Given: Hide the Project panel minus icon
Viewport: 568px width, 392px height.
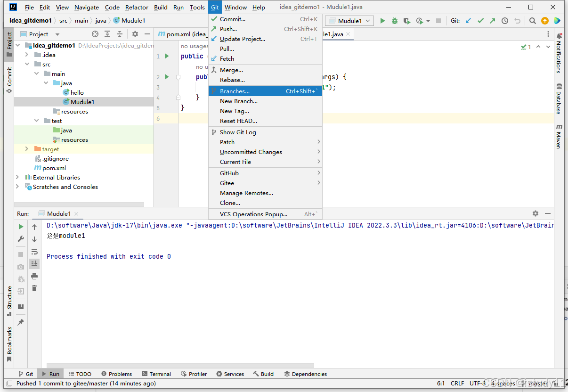Looking at the screenshot, I should pyautogui.click(x=147, y=34).
